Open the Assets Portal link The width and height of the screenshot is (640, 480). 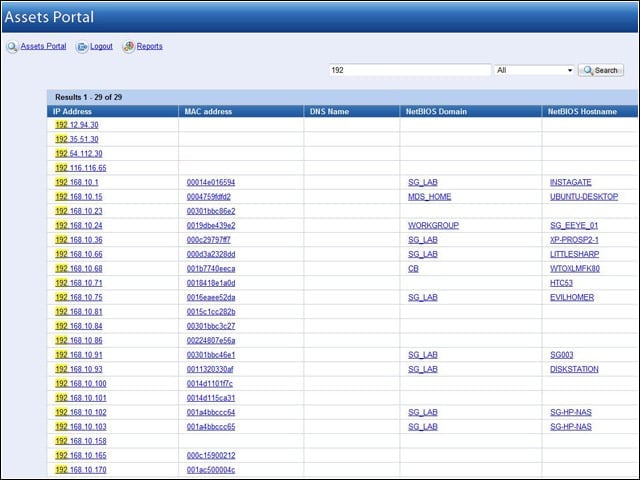tap(43, 47)
